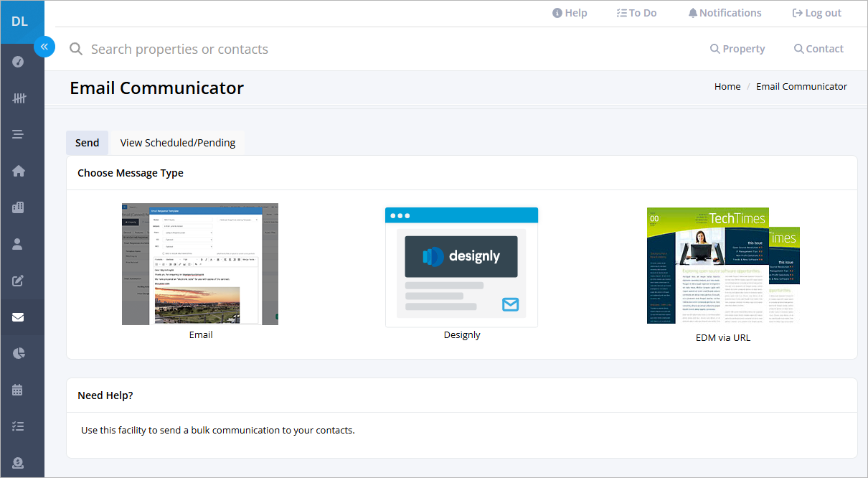Switch to the Send tab

[x=87, y=143]
